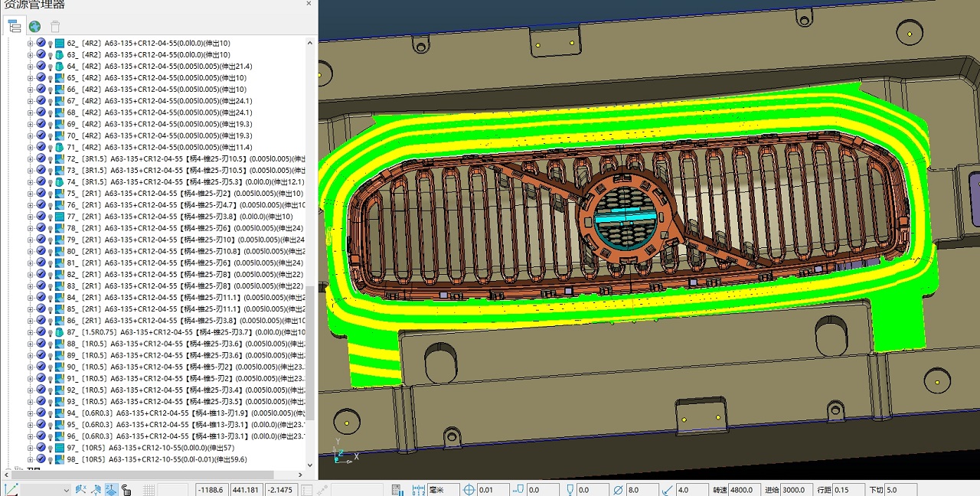The width and height of the screenshot is (980, 496).
Task: Click the coordinate system icon in status bar
Action: click(x=11, y=489)
